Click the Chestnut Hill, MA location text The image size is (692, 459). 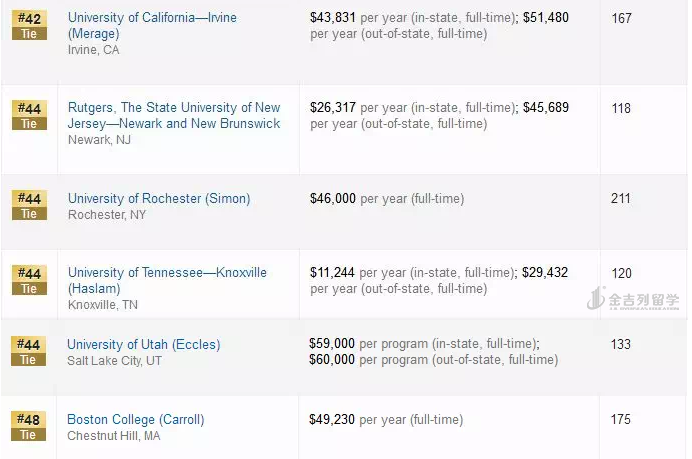(x=113, y=435)
